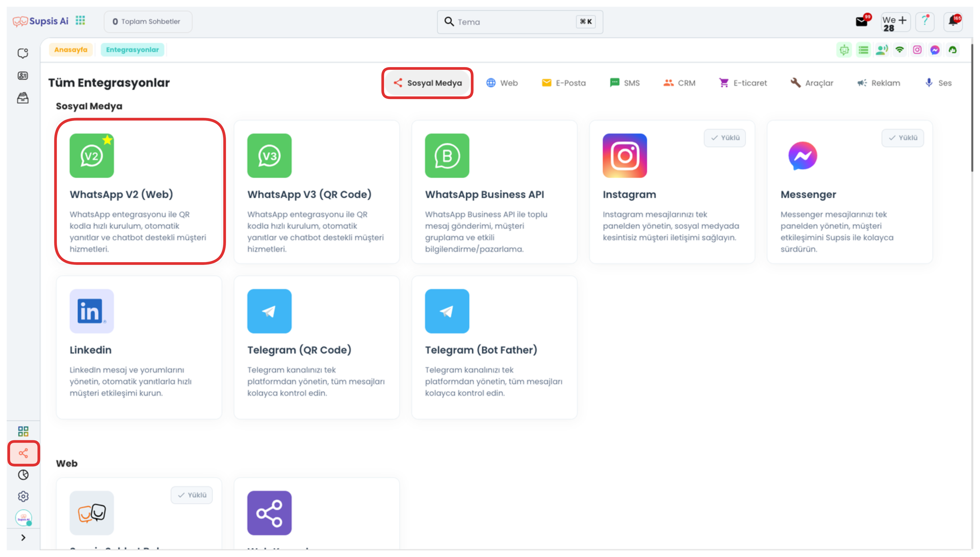Click the Linkedin integration logo
The width and height of the screenshot is (980, 557).
92,311
